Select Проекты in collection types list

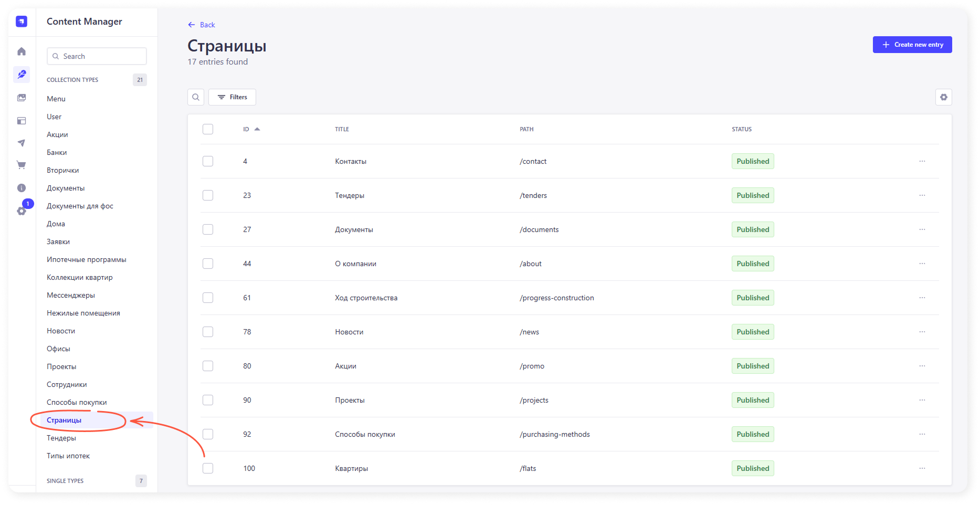coord(61,366)
